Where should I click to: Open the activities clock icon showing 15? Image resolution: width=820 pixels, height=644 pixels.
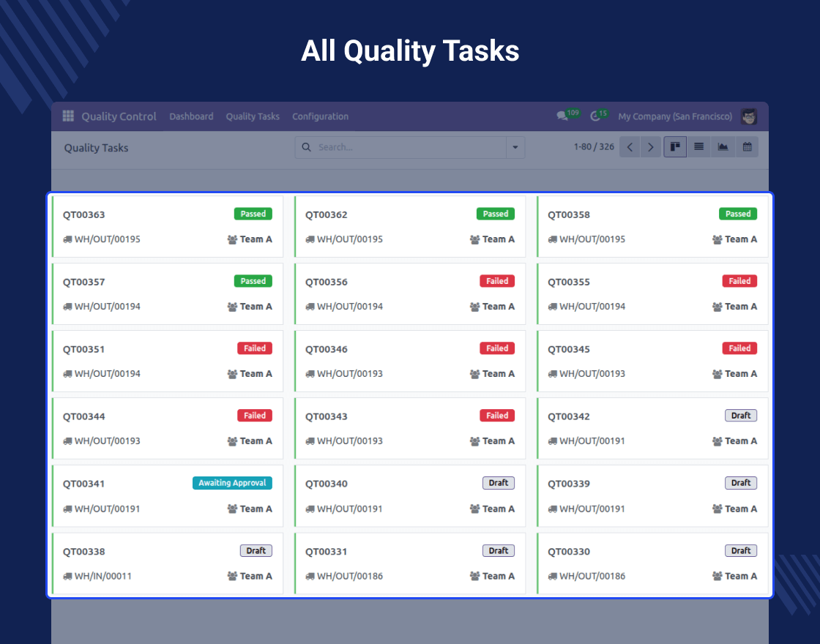click(x=595, y=116)
